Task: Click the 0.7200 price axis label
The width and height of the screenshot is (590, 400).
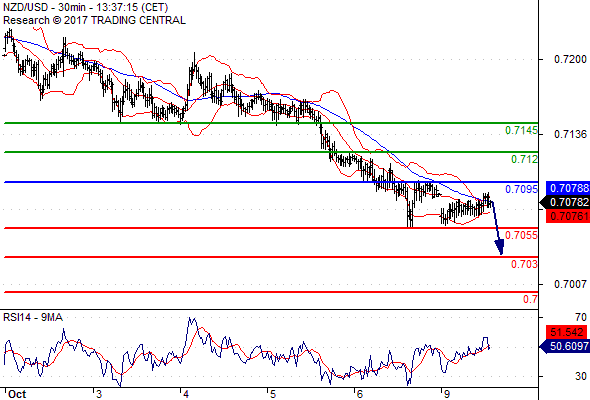Action: pos(570,59)
